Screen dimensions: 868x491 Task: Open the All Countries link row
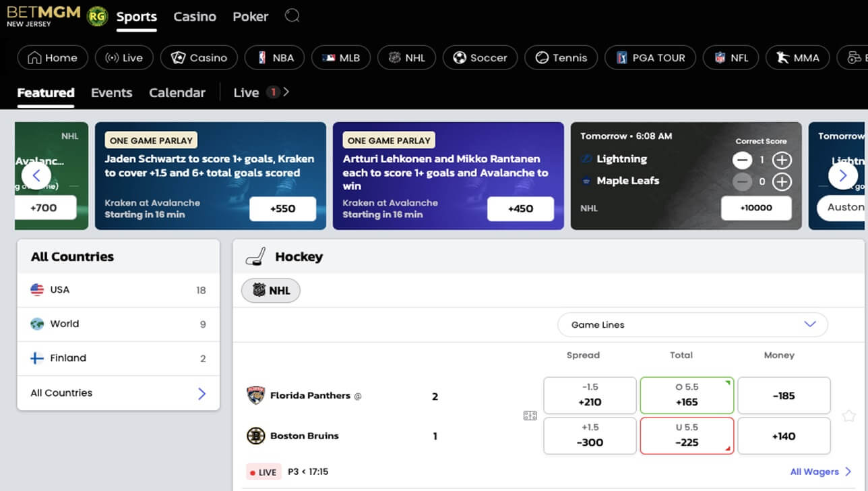tap(118, 393)
